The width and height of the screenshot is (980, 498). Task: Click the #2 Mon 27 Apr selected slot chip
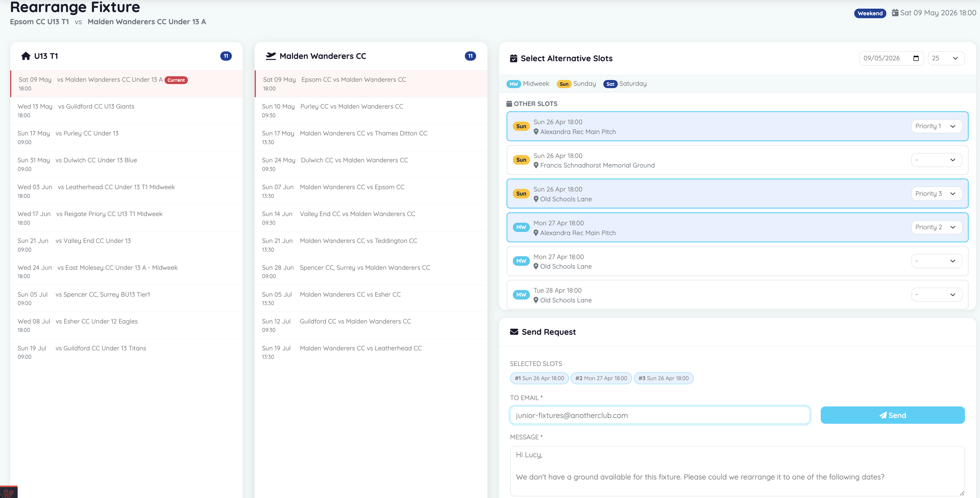(601, 378)
